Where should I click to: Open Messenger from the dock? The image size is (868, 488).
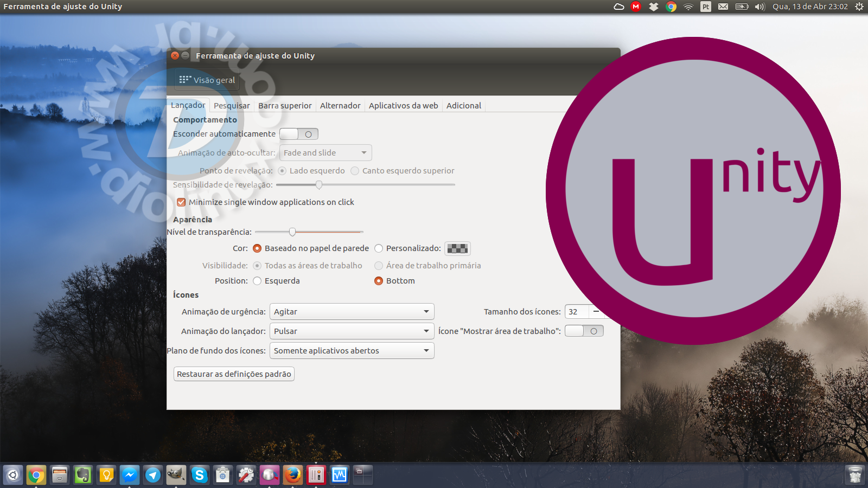point(130,476)
